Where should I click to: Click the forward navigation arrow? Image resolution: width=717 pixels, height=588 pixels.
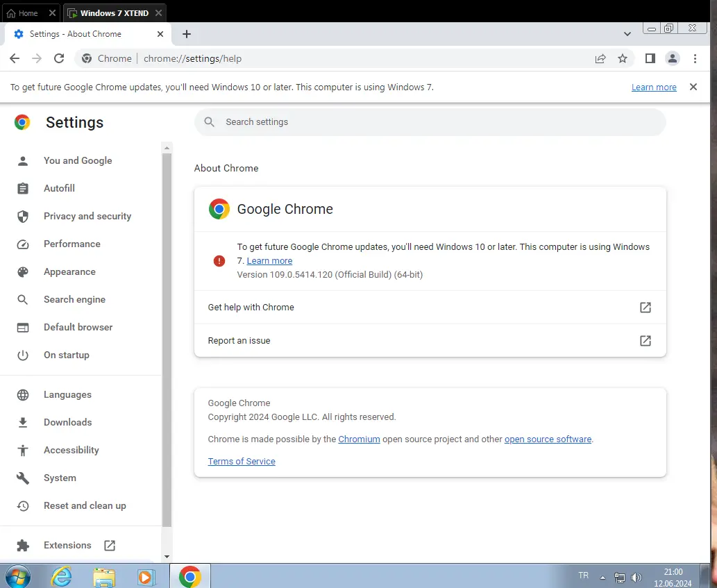(37, 58)
